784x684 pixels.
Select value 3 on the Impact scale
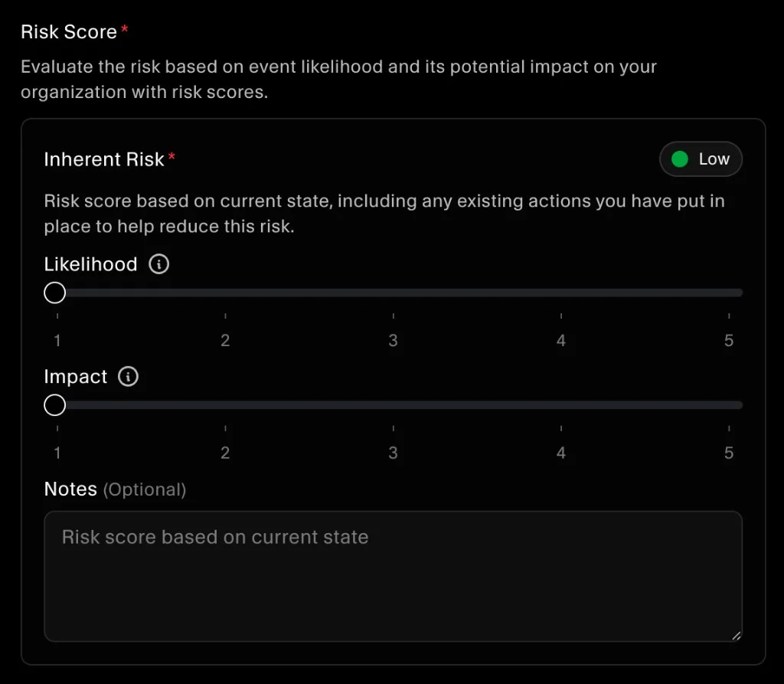tap(393, 453)
